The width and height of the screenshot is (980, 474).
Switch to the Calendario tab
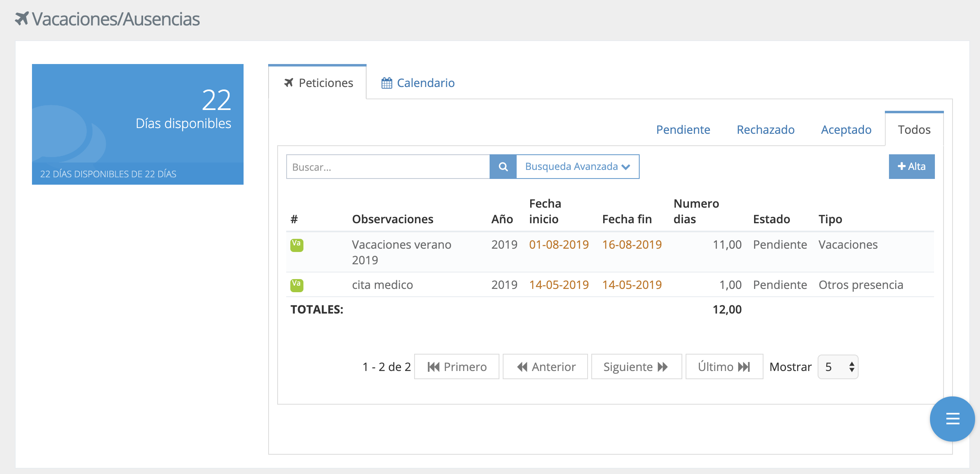pos(418,83)
